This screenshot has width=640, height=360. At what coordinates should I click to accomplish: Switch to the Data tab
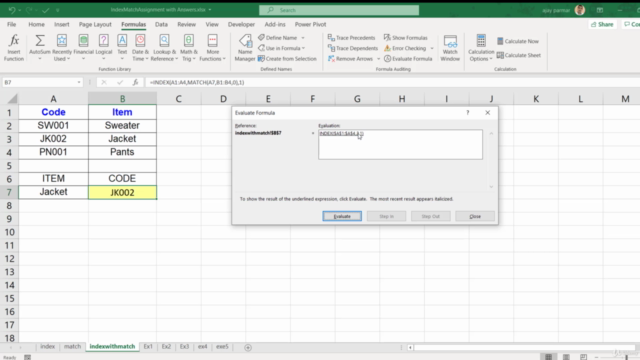pyautogui.click(x=161, y=24)
